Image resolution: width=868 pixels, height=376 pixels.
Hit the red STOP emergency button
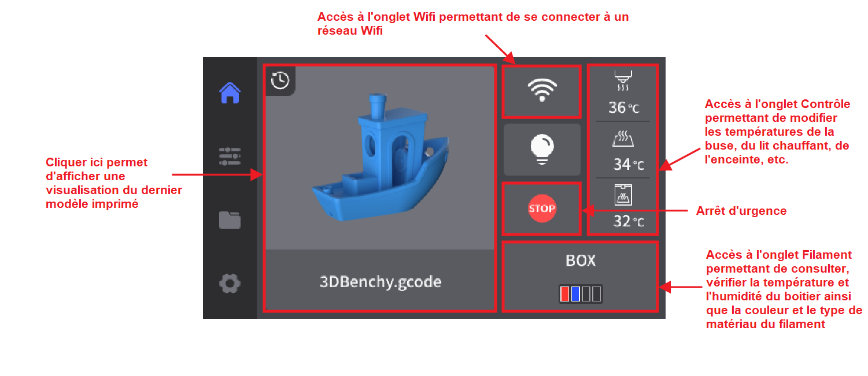542,209
